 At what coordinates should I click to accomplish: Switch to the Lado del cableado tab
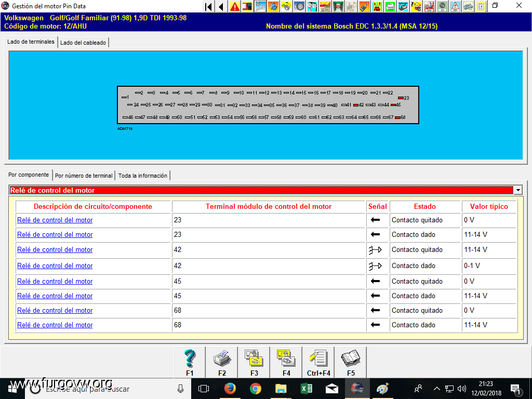[x=83, y=43]
